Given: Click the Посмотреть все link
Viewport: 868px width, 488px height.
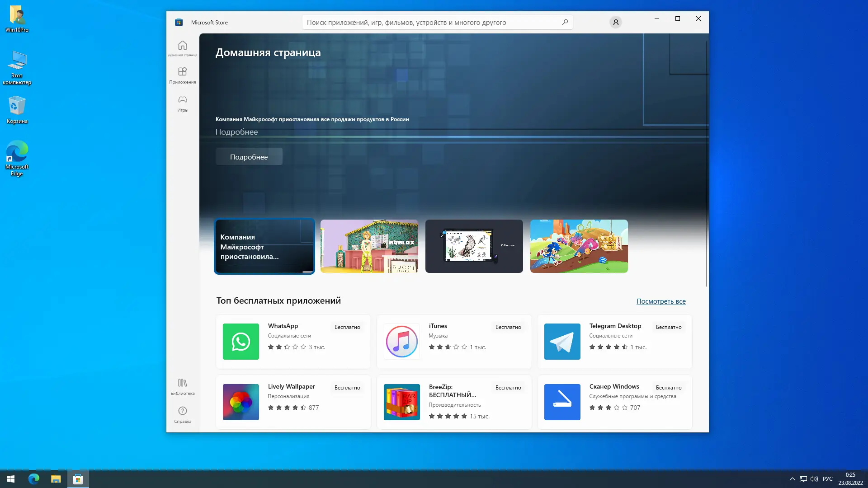Looking at the screenshot, I should point(660,301).
